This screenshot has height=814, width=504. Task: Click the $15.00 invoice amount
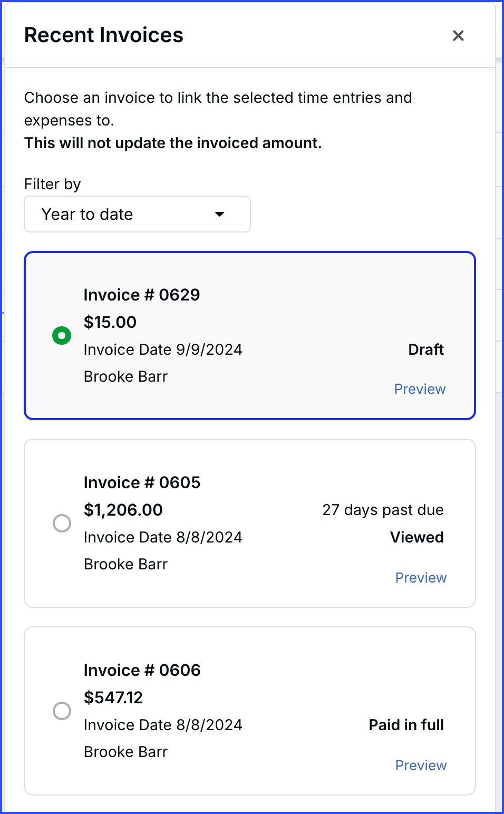point(110,322)
